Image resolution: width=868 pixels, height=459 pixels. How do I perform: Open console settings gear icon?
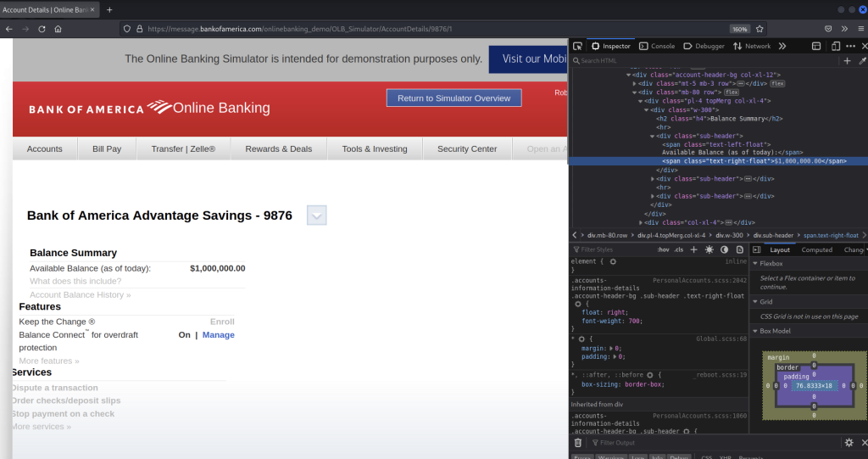(849, 443)
